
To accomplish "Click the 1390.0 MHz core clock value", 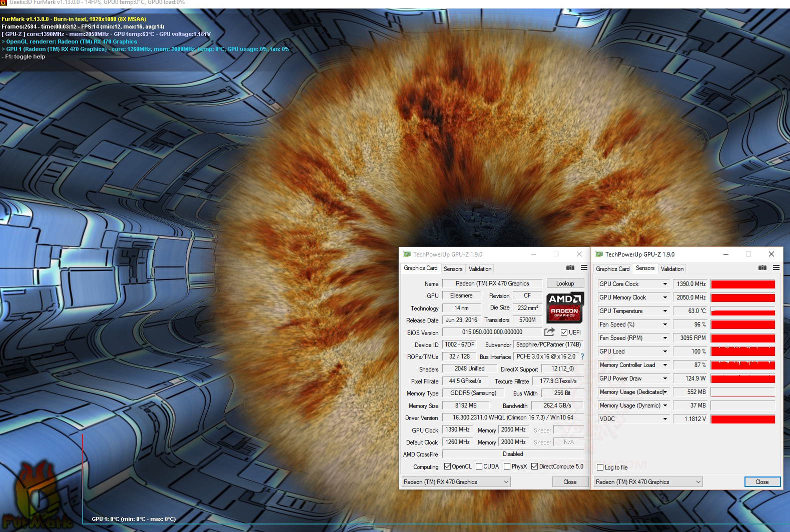I will click(690, 284).
